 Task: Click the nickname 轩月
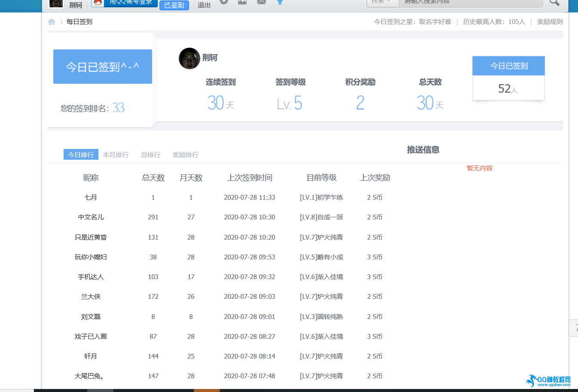tap(91, 356)
